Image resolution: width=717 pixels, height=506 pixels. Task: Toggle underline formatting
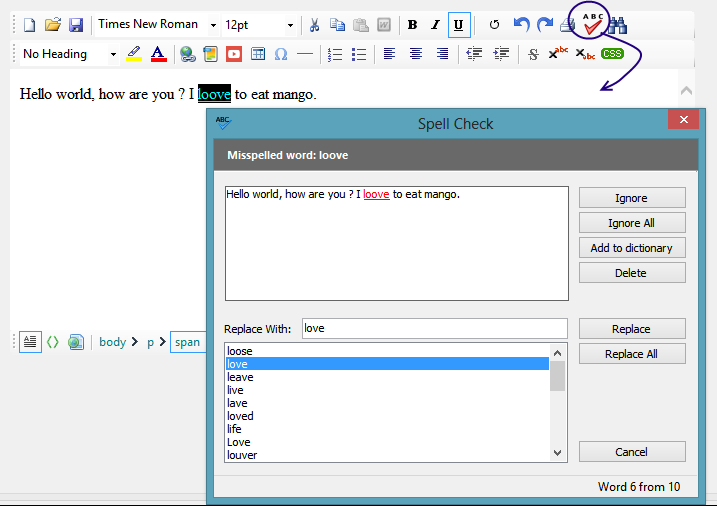click(458, 25)
